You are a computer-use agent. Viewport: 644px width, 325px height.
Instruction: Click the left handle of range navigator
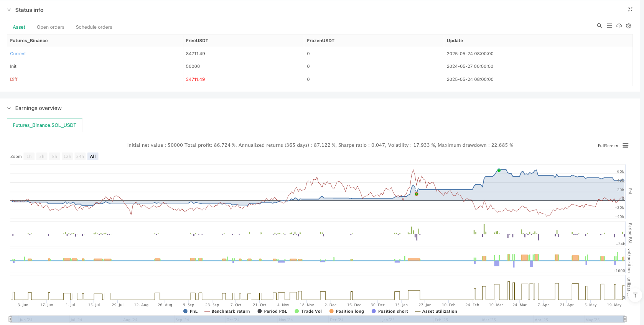(x=10, y=319)
